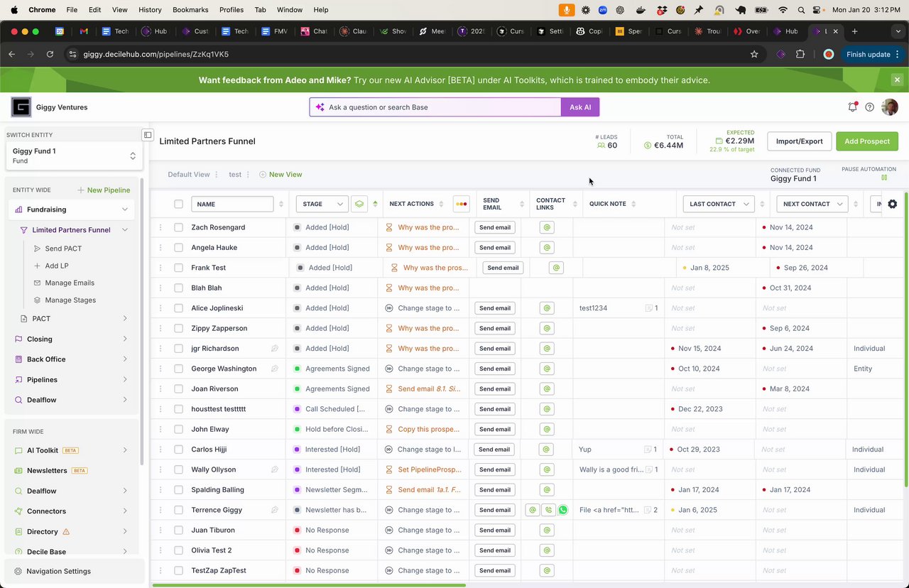
Task: Open macOS Control Center icon
Action: (817, 10)
